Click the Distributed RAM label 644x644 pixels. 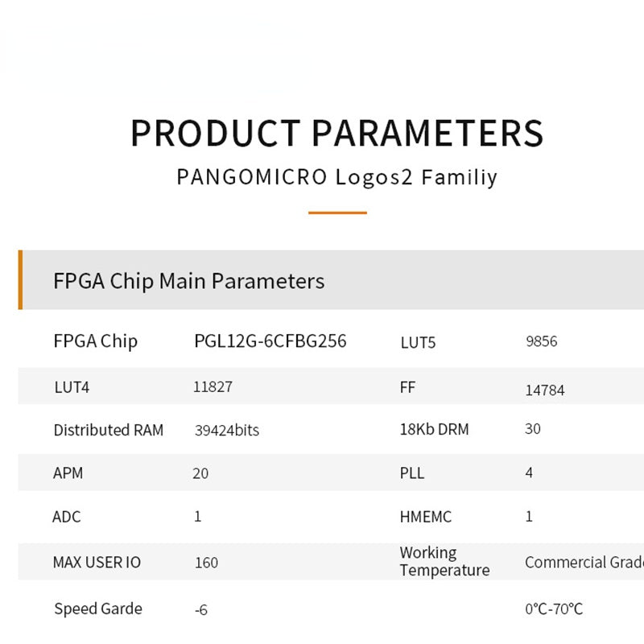(108, 430)
